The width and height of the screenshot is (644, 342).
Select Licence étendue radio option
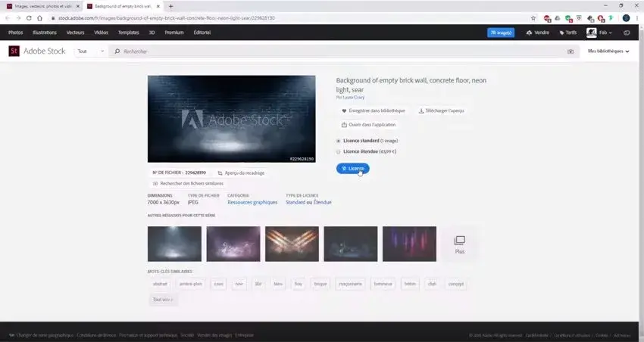338,151
